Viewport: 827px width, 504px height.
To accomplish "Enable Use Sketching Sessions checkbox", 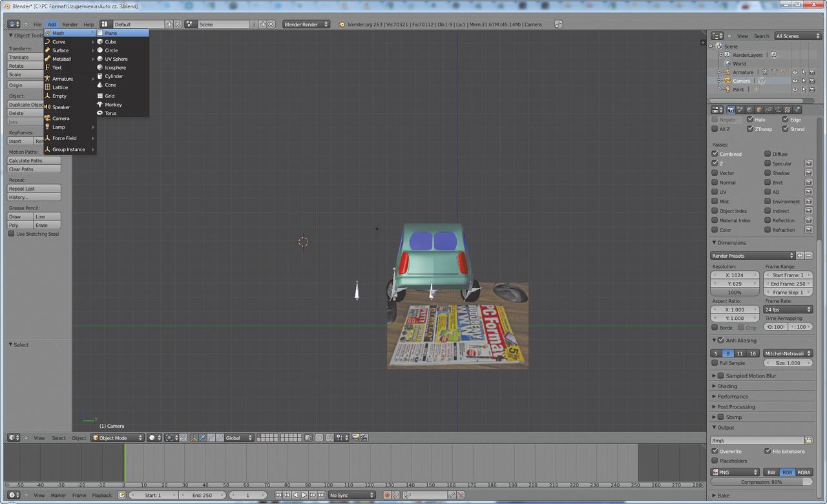I will pyautogui.click(x=12, y=234).
